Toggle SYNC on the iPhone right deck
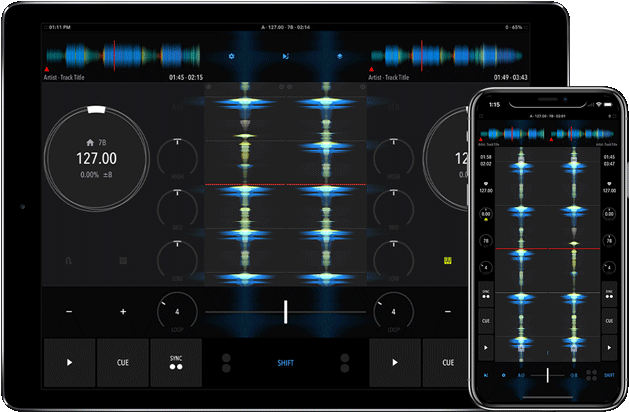The image size is (629, 412). (609, 294)
